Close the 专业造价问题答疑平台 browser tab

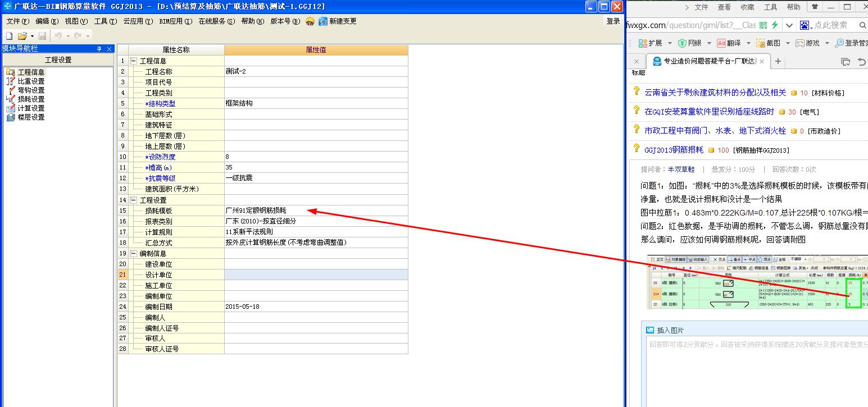pos(762,61)
